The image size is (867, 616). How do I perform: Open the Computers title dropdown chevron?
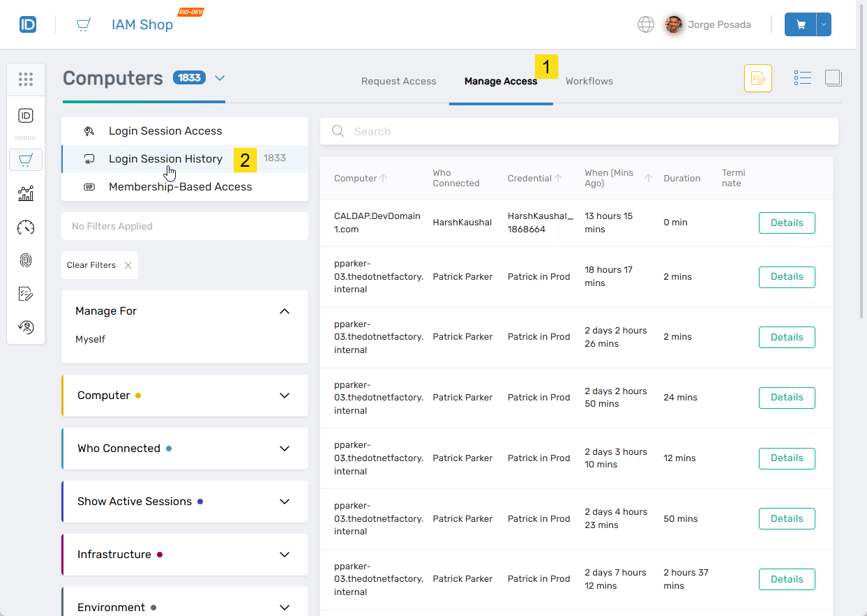[x=220, y=78]
